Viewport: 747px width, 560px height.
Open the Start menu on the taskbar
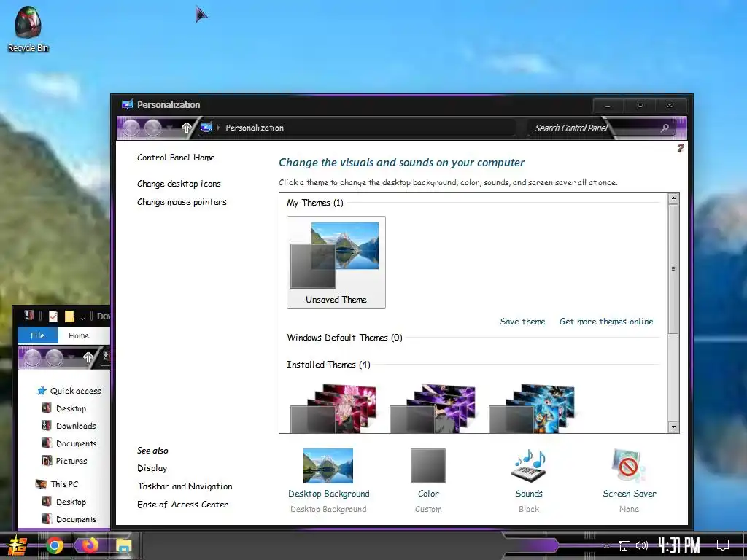point(18,545)
